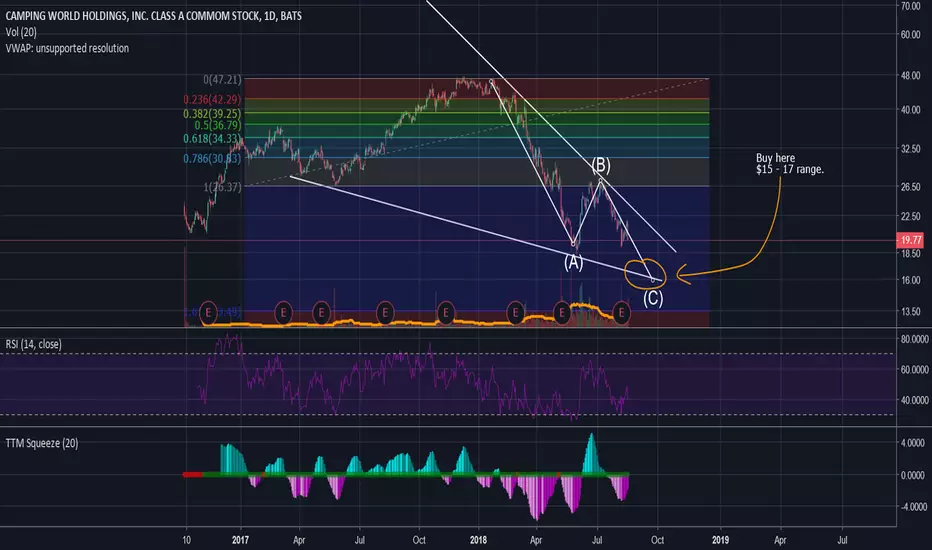Click the 70.00 price axis label

click(911, 6)
